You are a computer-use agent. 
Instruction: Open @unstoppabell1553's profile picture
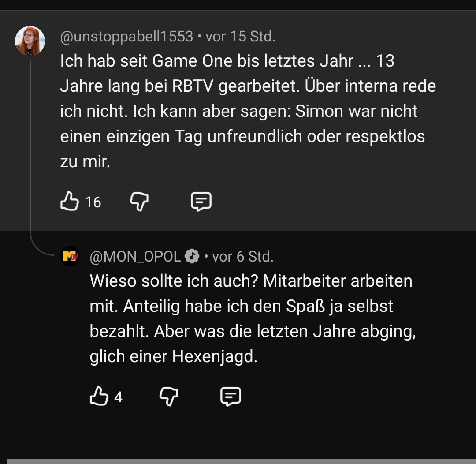30,41
